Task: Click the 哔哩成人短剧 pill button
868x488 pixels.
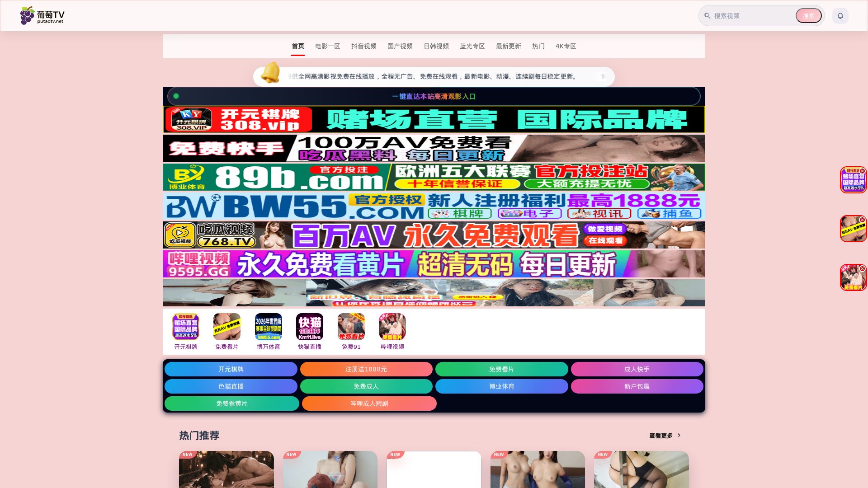Action: [x=369, y=404]
